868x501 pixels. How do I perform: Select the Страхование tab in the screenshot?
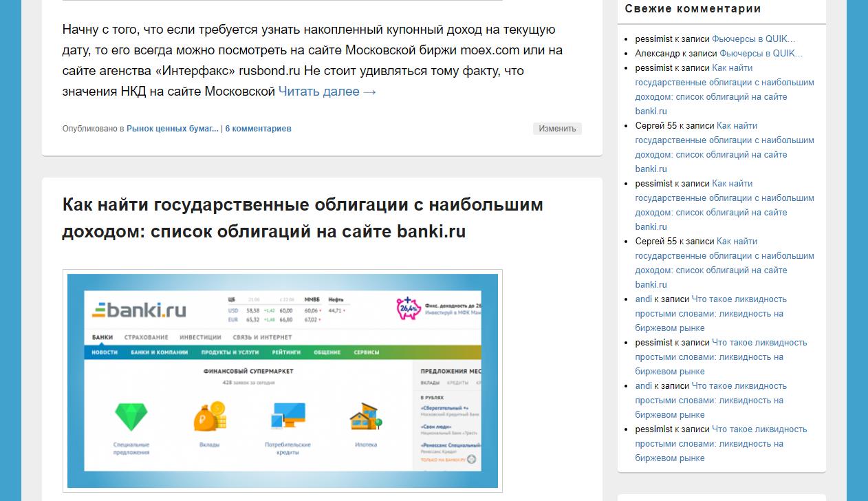click(x=146, y=337)
